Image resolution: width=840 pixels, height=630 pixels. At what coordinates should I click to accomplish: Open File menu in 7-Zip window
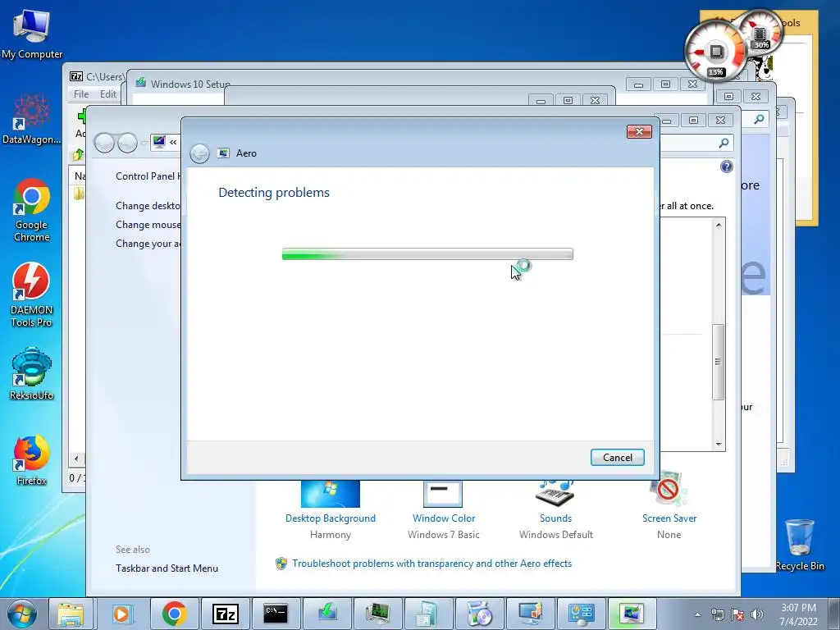coord(81,94)
